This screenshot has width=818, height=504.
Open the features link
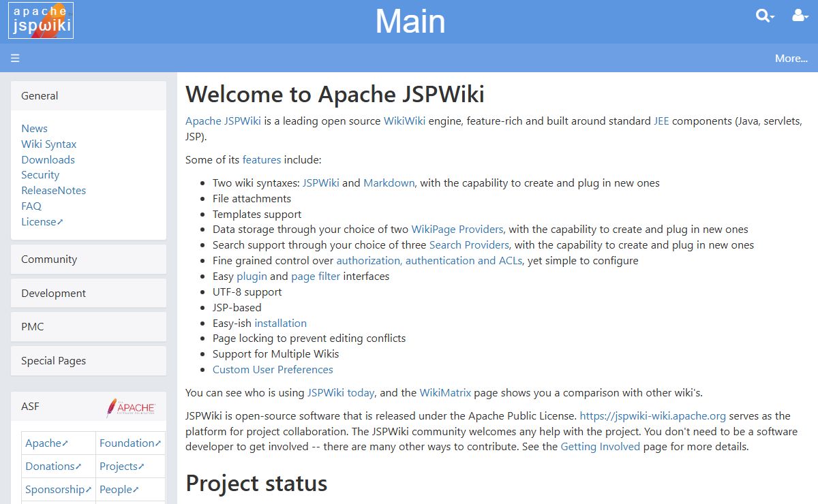(x=262, y=160)
